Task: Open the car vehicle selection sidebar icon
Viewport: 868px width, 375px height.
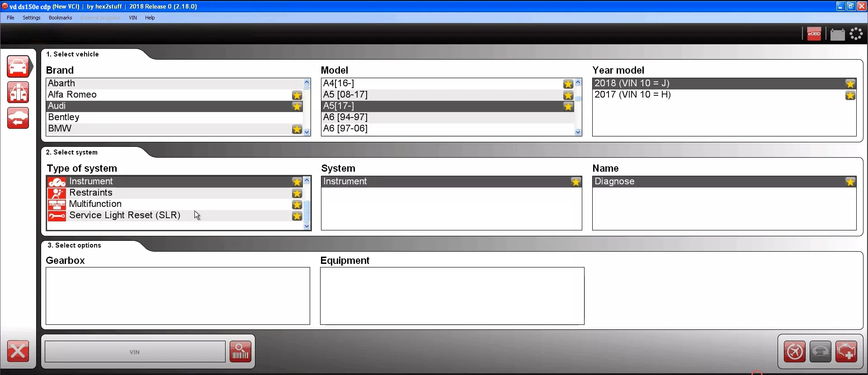Action: [x=18, y=67]
